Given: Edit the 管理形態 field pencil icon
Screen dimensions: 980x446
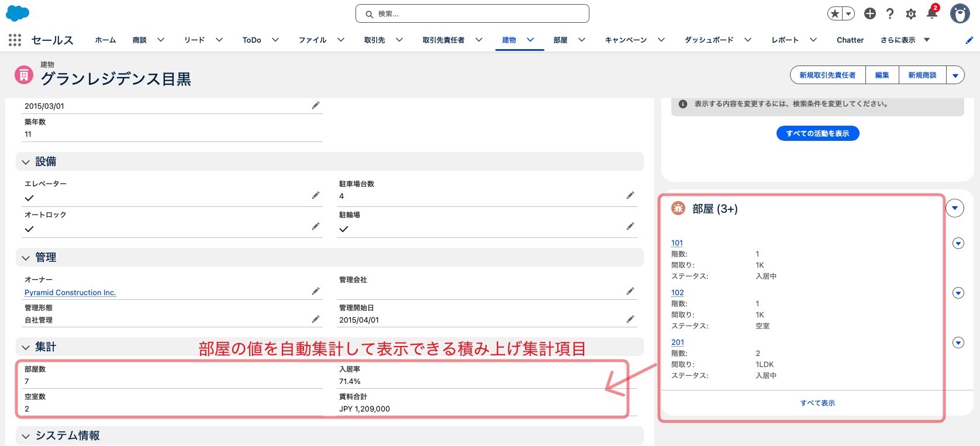Looking at the screenshot, I should [316, 319].
